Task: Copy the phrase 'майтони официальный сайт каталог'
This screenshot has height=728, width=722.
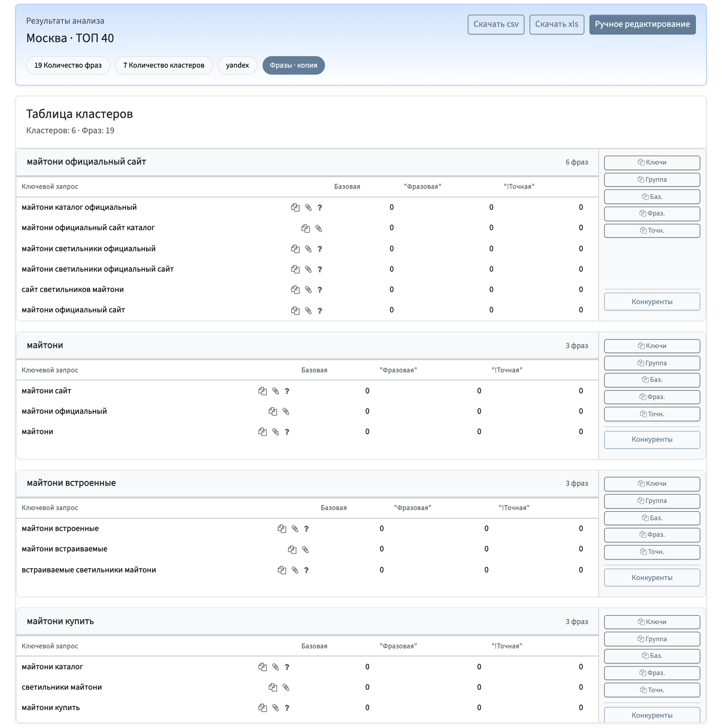Action: click(x=305, y=228)
